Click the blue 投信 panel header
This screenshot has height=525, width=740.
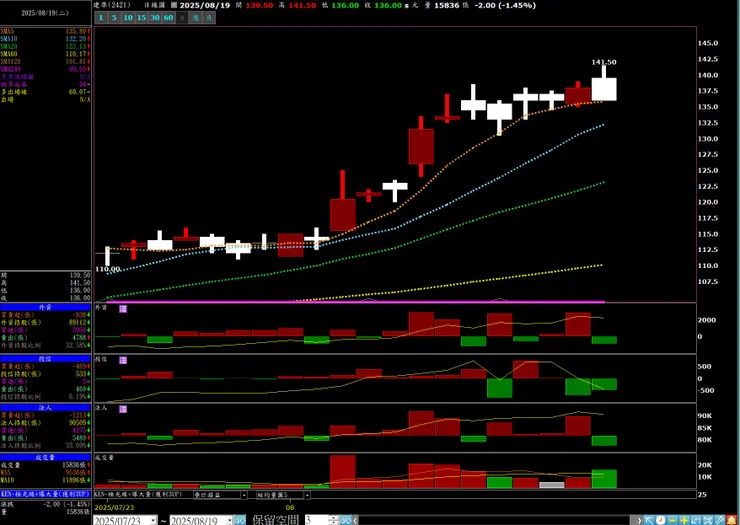pyautogui.click(x=45, y=359)
